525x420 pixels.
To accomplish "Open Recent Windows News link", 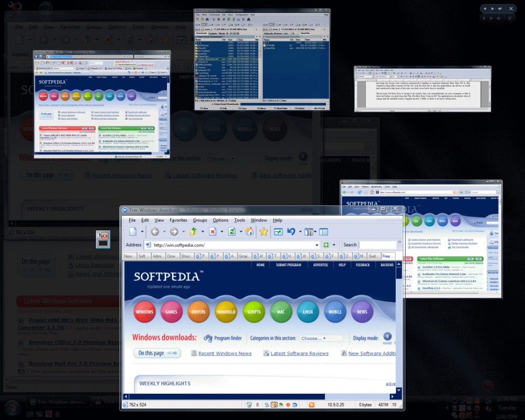I will point(225,353).
